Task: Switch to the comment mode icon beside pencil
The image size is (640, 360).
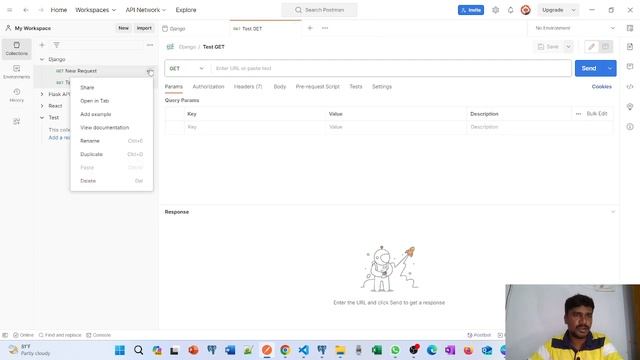Action: click(x=605, y=47)
